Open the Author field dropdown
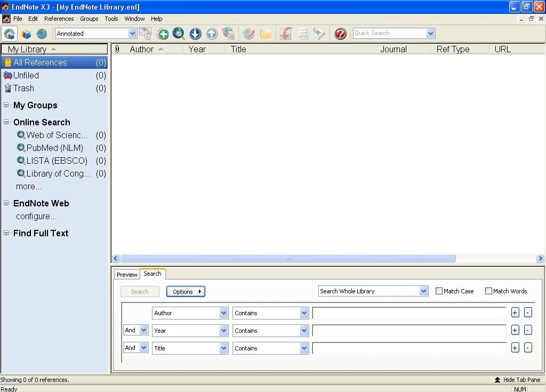This screenshot has width=546, height=392. click(223, 313)
